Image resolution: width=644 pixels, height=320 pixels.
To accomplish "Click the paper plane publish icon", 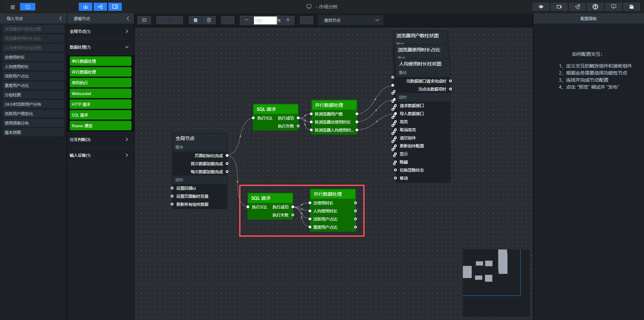I will [x=577, y=7].
